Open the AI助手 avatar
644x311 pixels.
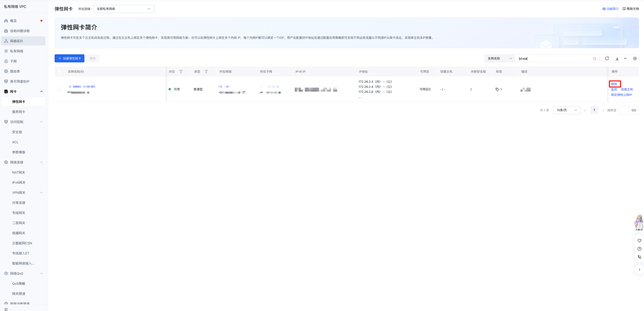(x=639, y=223)
